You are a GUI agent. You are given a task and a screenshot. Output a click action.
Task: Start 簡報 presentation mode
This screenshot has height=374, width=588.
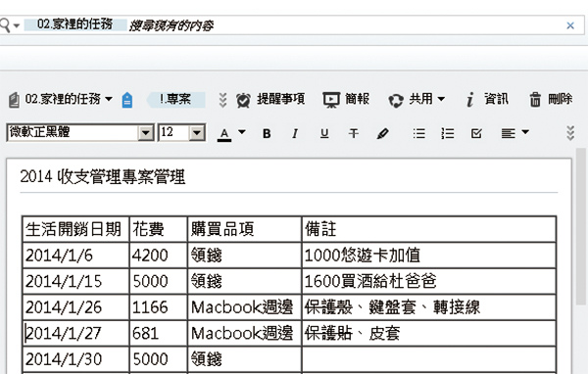[x=357, y=99]
